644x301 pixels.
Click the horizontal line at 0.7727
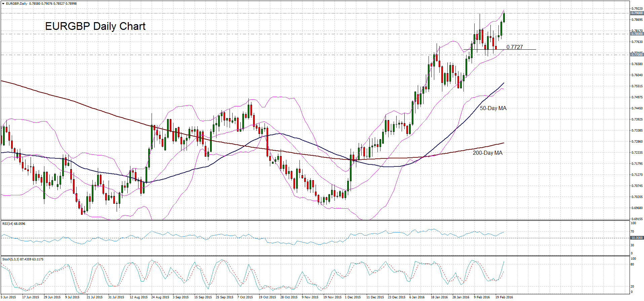click(499, 50)
